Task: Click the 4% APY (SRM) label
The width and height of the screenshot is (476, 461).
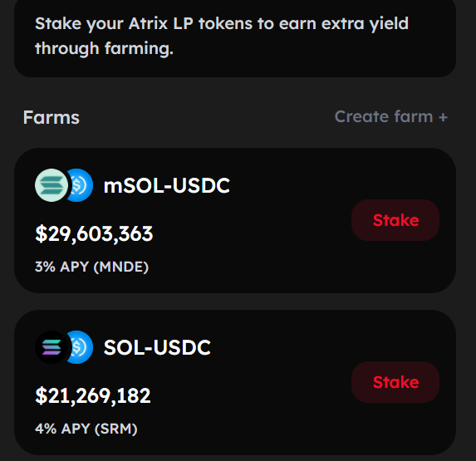Action: coord(86,429)
